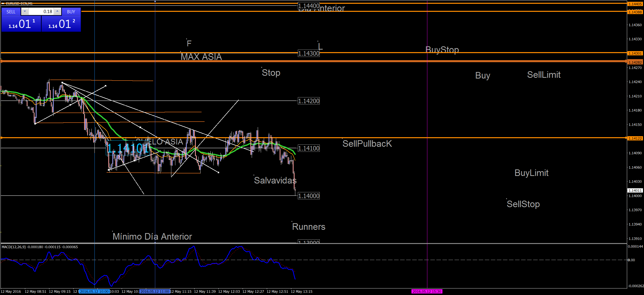The width and height of the screenshot is (644, 295).
Task: Click the MACD(12,26,9) indicator label
Action: click(x=14, y=247)
